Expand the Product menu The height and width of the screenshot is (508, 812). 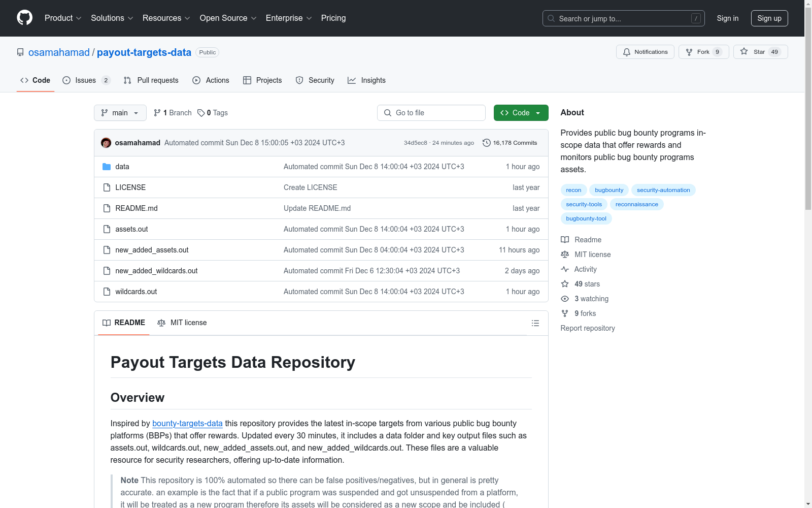(x=63, y=18)
